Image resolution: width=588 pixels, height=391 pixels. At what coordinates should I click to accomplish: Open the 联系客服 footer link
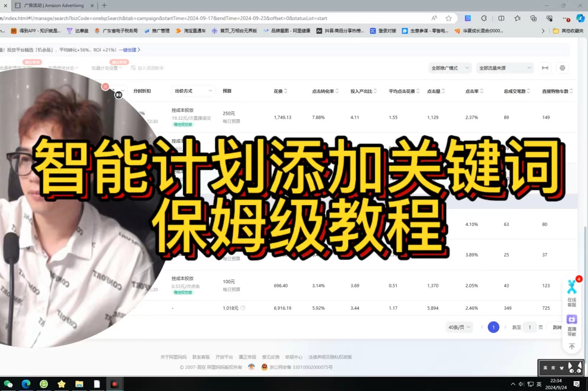click(201, 357)
